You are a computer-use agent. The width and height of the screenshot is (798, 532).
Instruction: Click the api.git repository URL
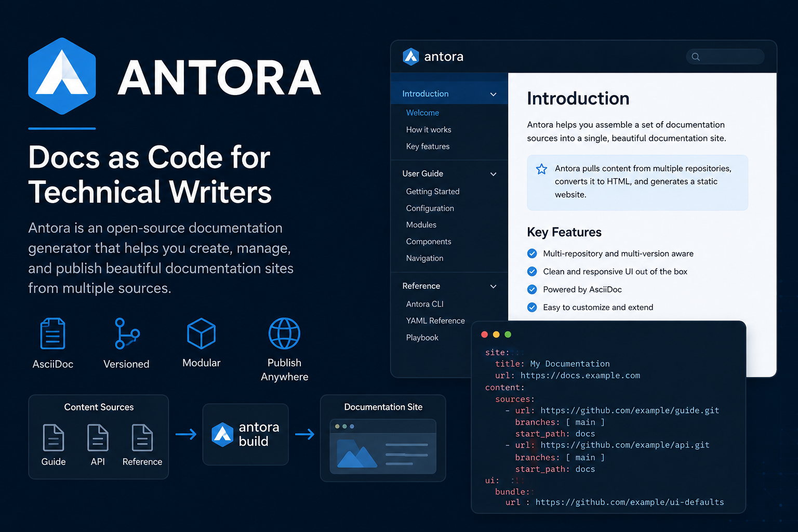(x=625, y=445)
